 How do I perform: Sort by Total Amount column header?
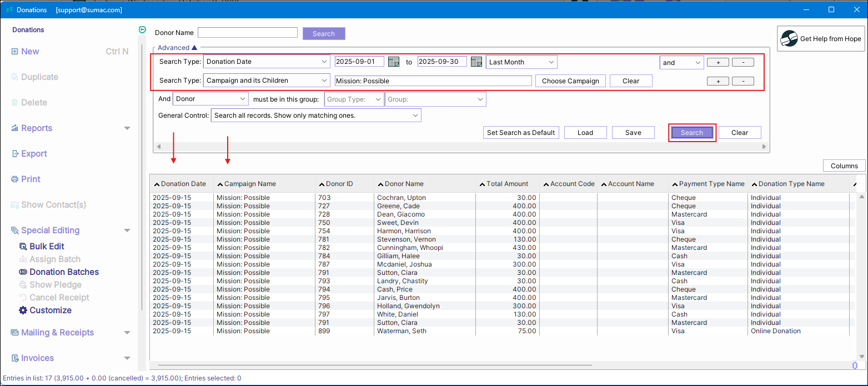click(x=507, y=184)
